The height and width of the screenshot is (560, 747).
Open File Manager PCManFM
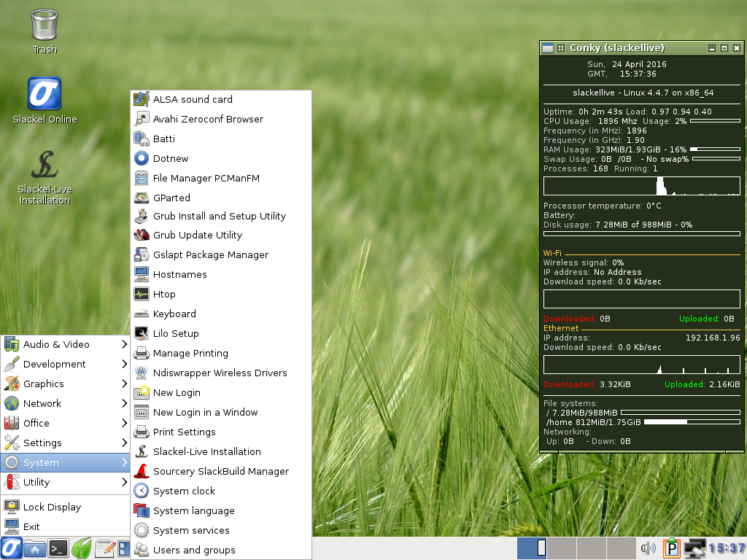221,178
